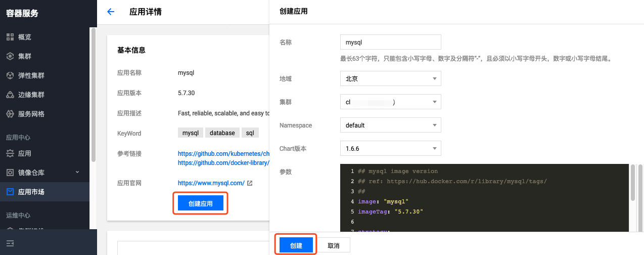Image resolution: width=644 pixels, height=255 pixels.
Task: Open the 集群 menu item
Action: (44, 56)
